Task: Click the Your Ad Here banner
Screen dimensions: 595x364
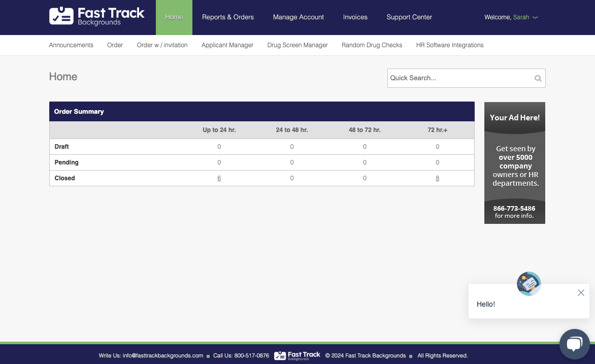Action: click(x=514, y=162)
